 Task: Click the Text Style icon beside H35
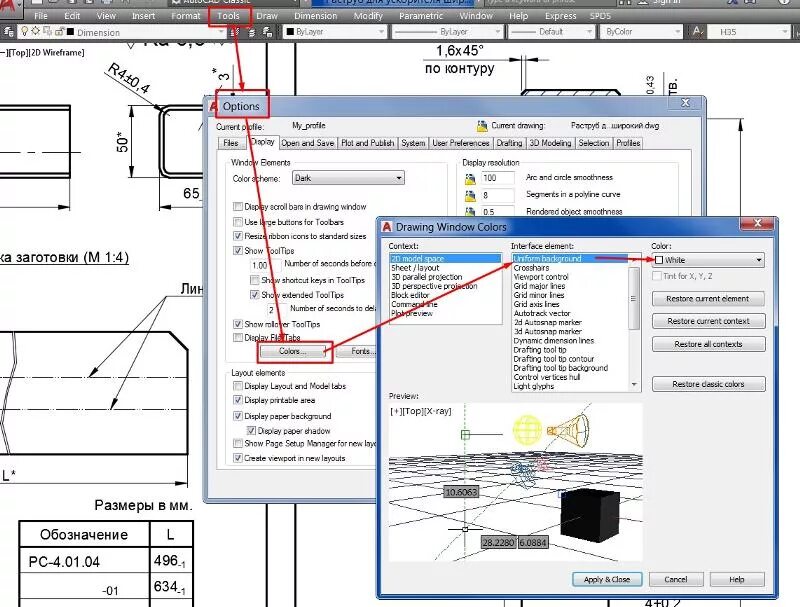point(697,32)
